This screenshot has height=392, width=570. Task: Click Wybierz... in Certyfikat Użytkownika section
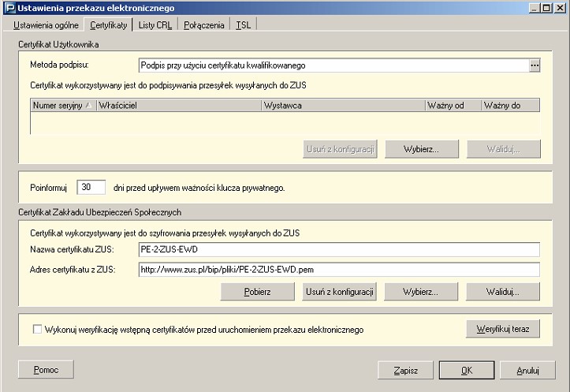(x=422, y=149)
